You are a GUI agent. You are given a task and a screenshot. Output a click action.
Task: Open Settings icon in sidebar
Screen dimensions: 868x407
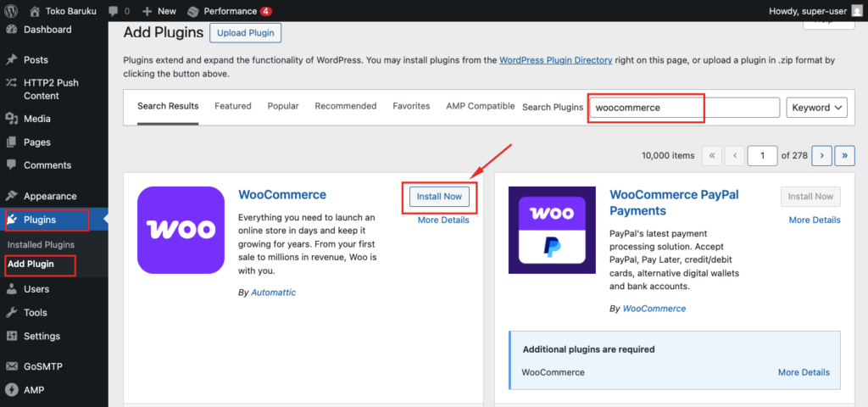11,336
